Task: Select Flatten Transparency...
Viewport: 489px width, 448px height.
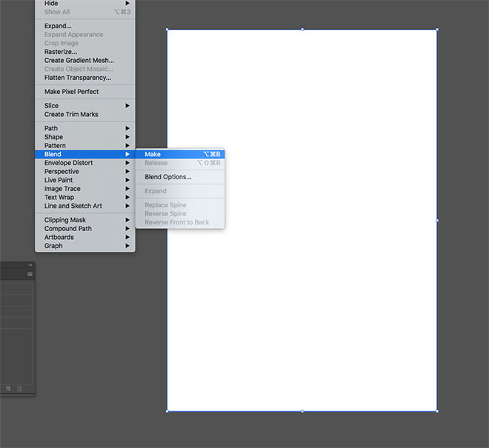Action: (85, 78)
